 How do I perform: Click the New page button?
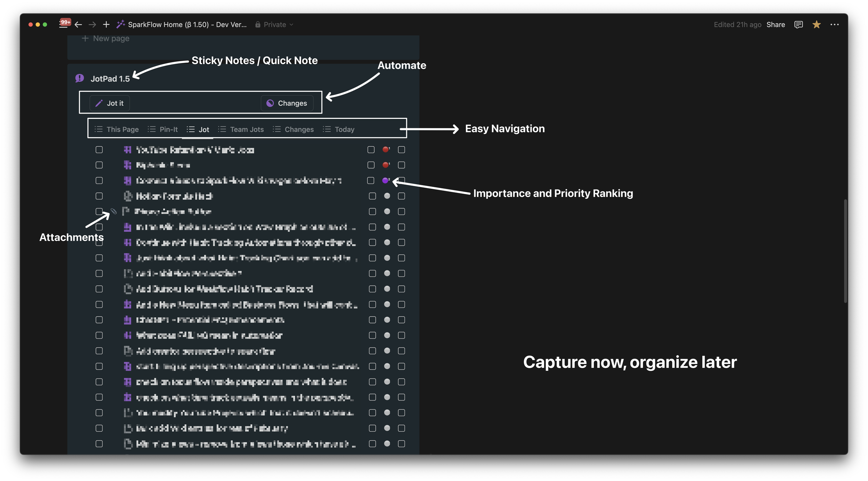pos(105,39)
